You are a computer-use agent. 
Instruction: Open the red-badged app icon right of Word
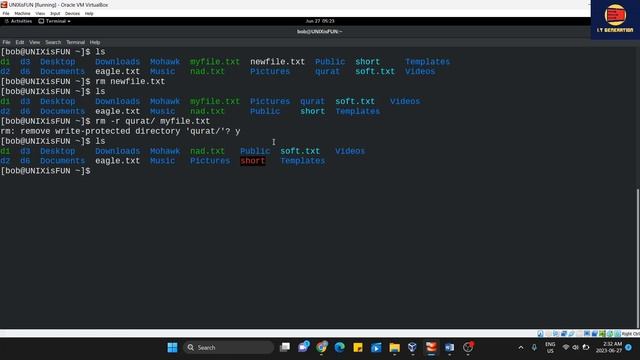coord(468,347)
